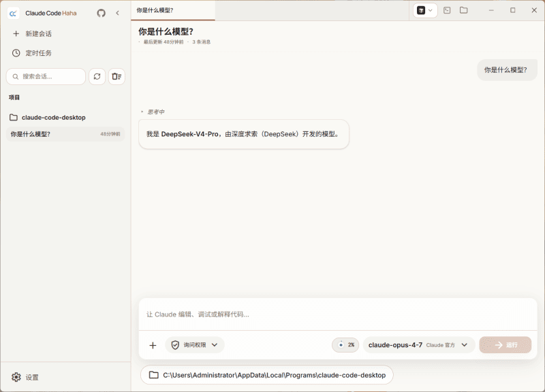The image size is (545, 392).
Task: Add an attachment with the plus button
Action: click(x=153, y=345)
